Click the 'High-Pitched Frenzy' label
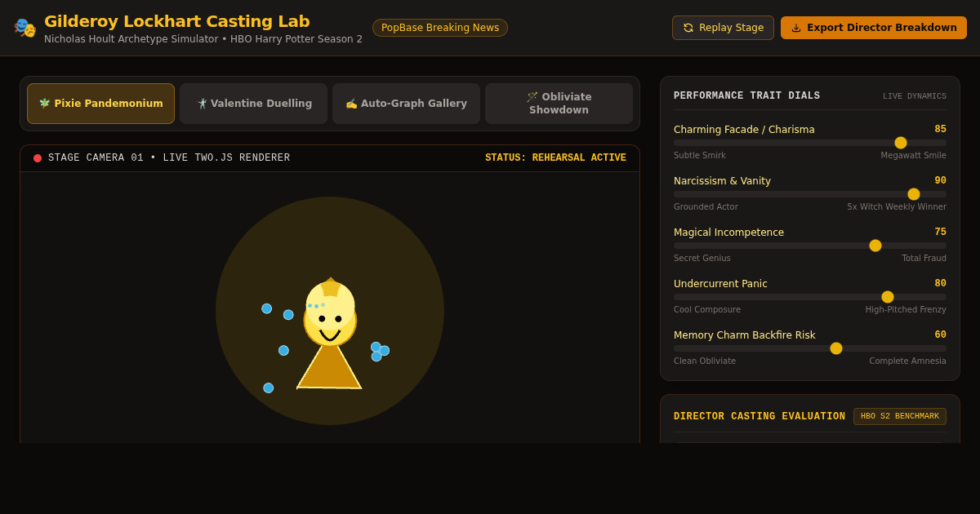The height and width of the screenshot is (514, 980). tap(906, 309)
